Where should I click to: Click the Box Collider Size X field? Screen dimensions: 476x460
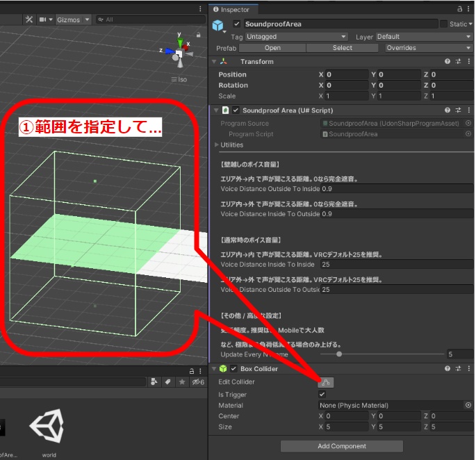347,427
